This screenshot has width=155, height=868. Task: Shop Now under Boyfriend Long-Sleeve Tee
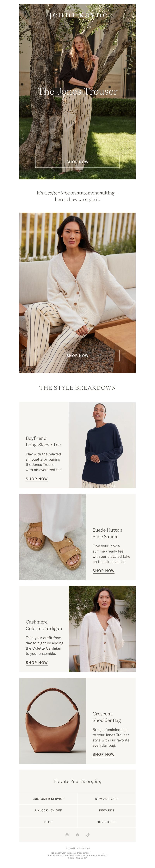coord(37,479)
